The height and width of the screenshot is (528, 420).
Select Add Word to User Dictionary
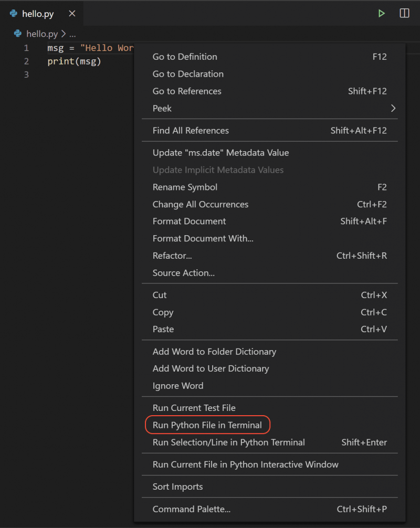pos(211,368)
